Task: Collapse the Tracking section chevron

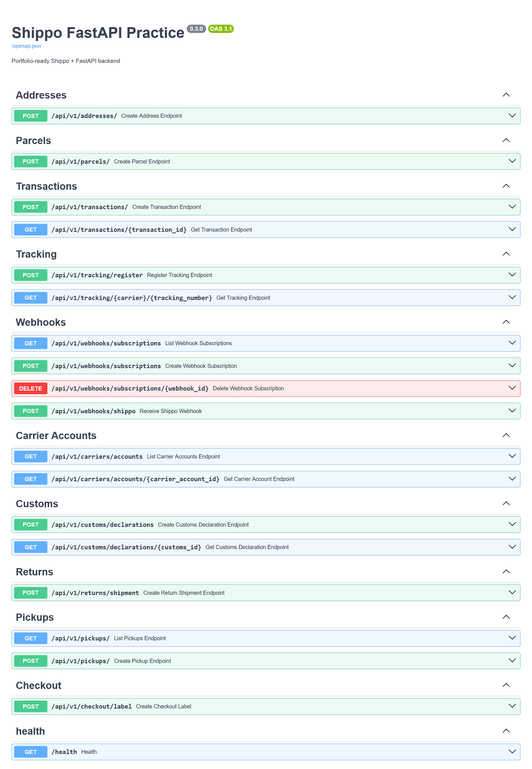Action: click(506, 254)
